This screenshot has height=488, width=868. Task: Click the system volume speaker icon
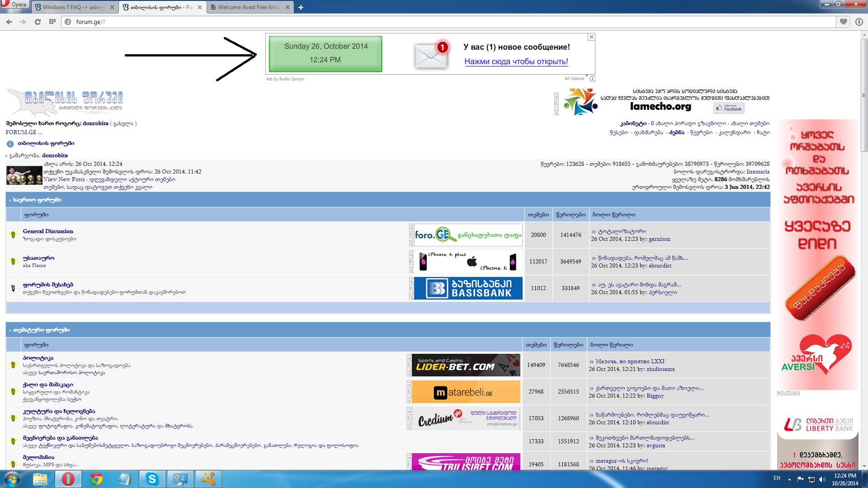(822, 479)
